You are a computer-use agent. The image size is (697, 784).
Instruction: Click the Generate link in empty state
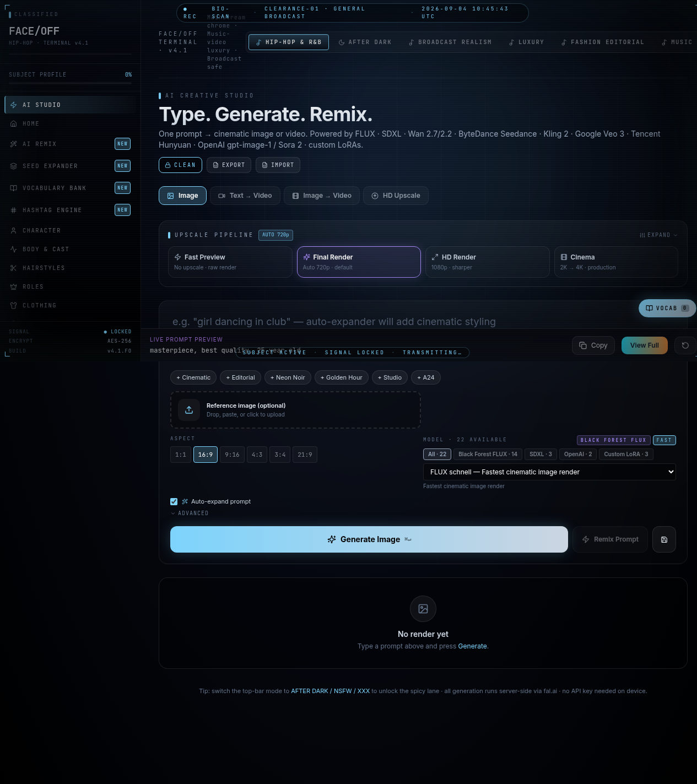click(472, 646)
